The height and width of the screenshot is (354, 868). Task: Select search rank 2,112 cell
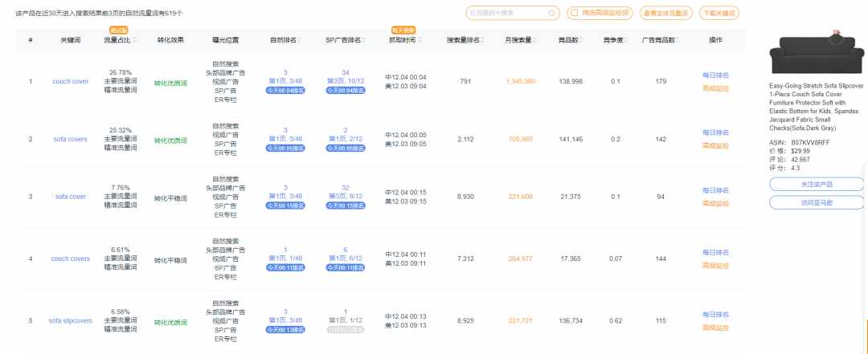pos(465,140)
